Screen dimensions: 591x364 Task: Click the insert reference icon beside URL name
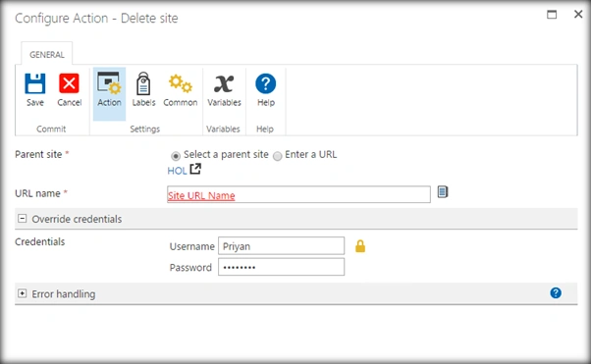click(x=443, y=191)
